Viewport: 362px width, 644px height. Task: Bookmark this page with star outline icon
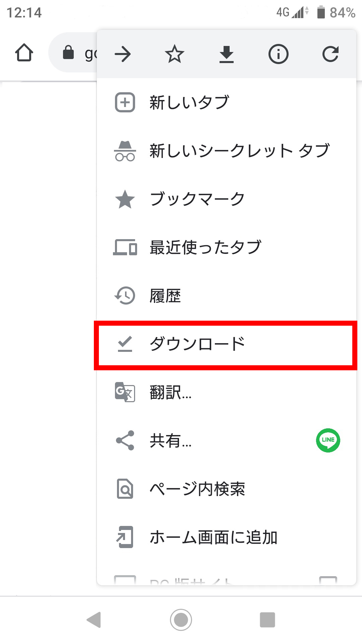pos(175,54)
